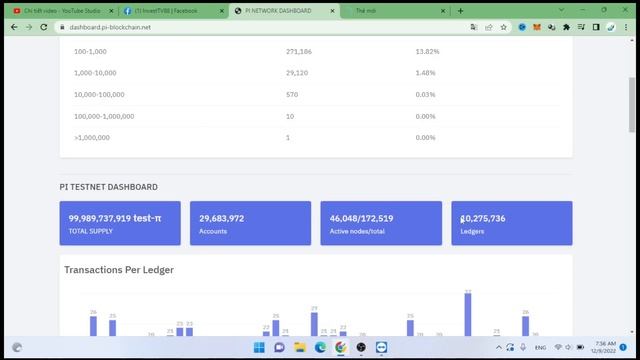Open the MetaMask fox extension
This screenshot has height=360, width=640.
pyautogui.click(x=537, y=27)
